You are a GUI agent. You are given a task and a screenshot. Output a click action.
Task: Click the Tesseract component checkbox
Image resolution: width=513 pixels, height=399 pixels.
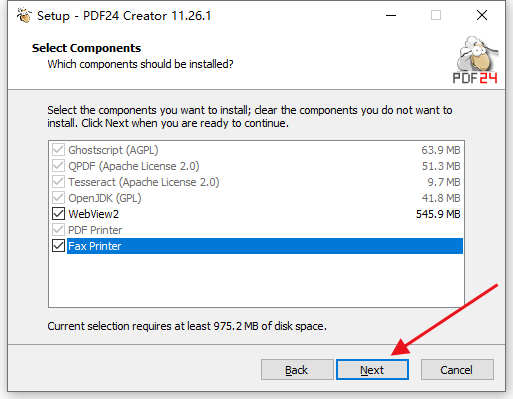(x=58, y=182)
